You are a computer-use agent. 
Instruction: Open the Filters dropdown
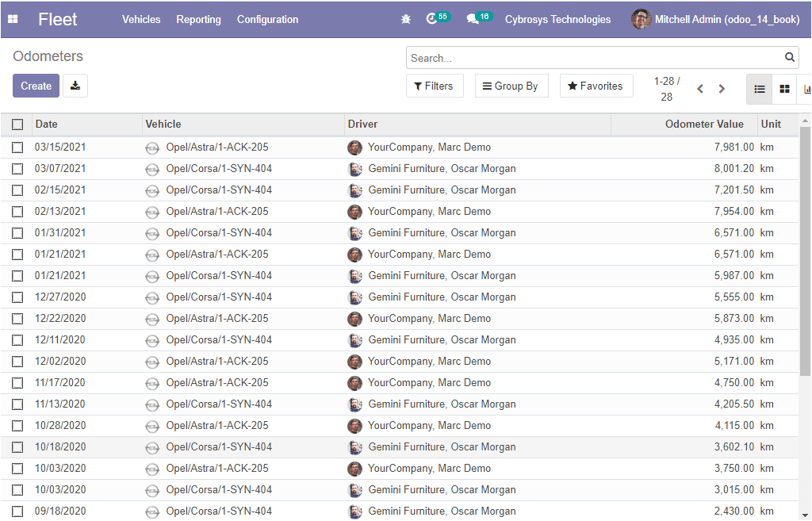click(435, 86)
